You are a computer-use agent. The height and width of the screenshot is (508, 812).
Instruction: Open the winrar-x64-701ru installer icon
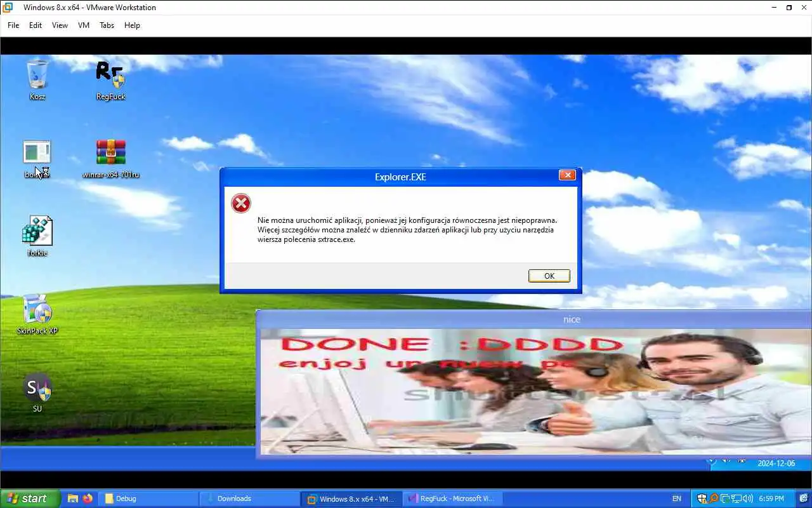(x=111, y=159)
